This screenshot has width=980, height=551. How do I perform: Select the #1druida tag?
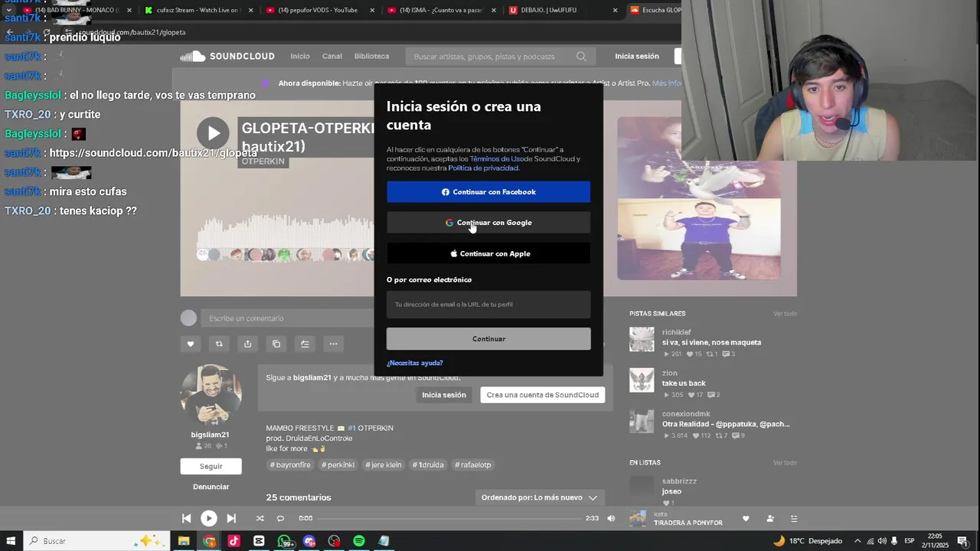(427, 465)
